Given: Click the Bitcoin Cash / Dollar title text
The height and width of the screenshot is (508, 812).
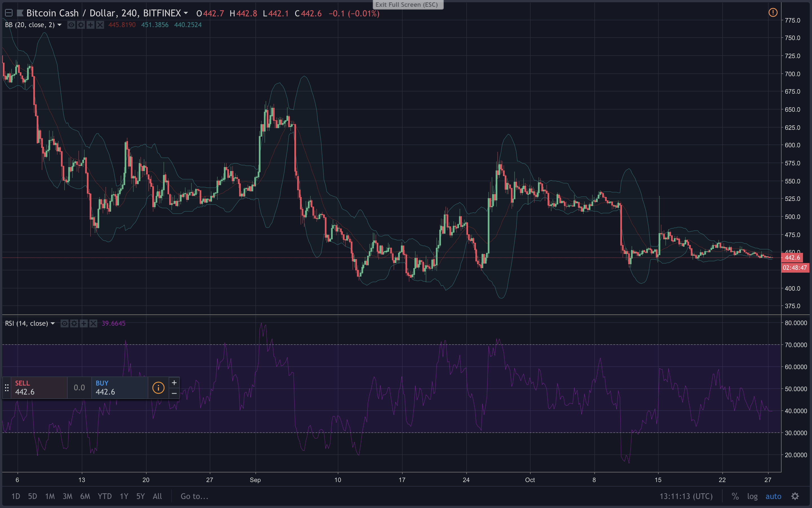Looking at the screenshot, I should (x=71, y=13).
